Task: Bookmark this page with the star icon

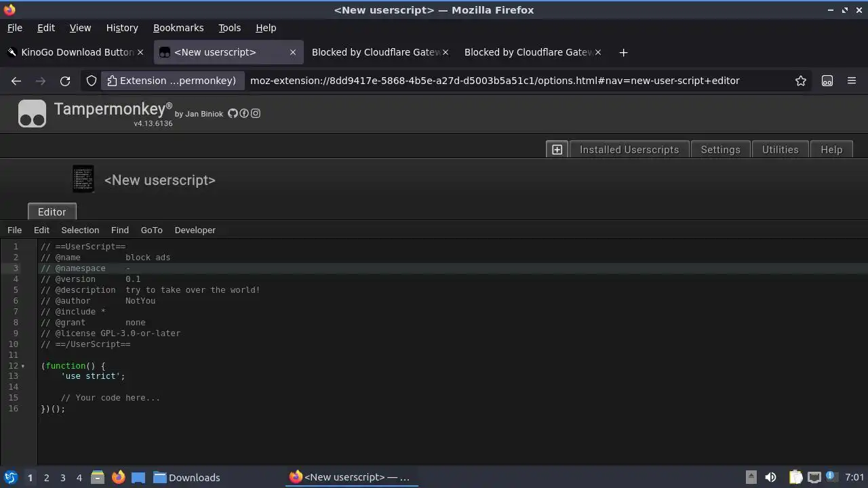Action: coord(801,81)
